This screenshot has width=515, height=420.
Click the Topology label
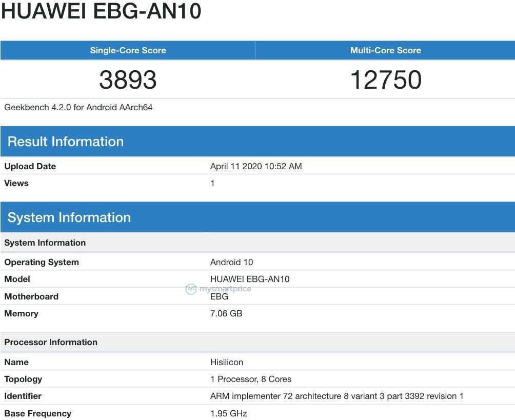tap(23, 379)
